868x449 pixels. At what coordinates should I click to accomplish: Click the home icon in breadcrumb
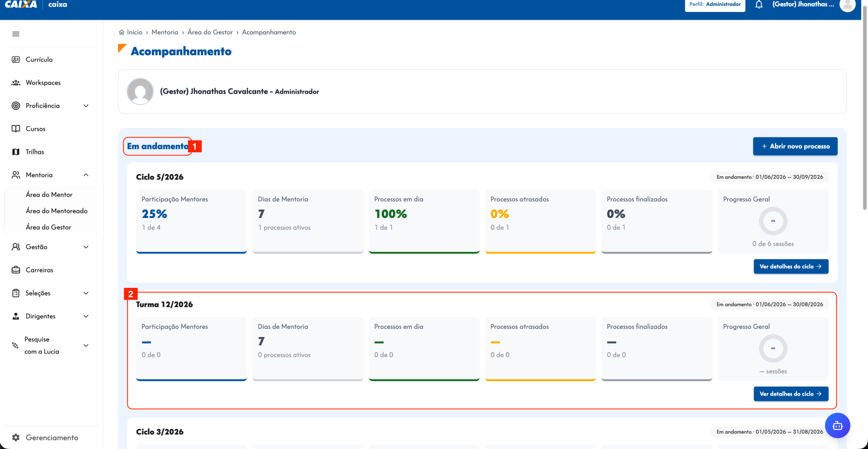(121, 32)
